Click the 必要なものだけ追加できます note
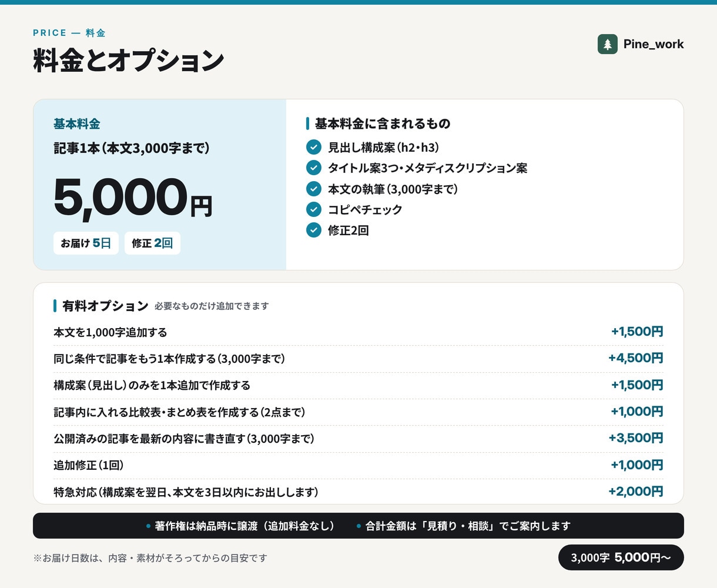The image size is (717, 588). (x=212, y=306)
